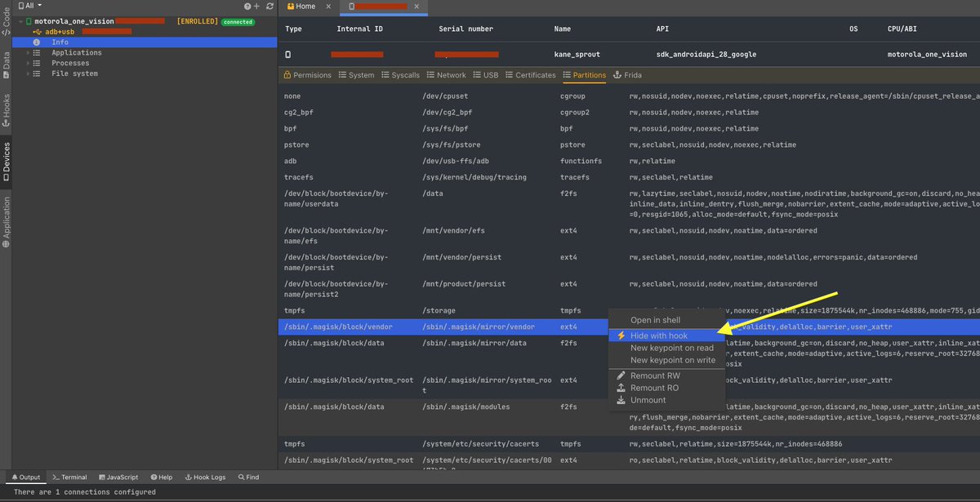Select the Partitions tab
This screenshot has height=502, width=980.
[x=585, y=74]
